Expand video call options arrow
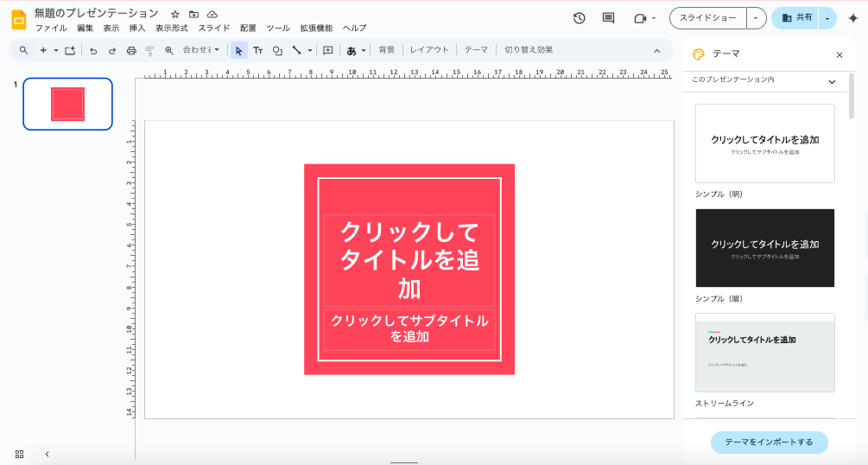 click(654, 18)
